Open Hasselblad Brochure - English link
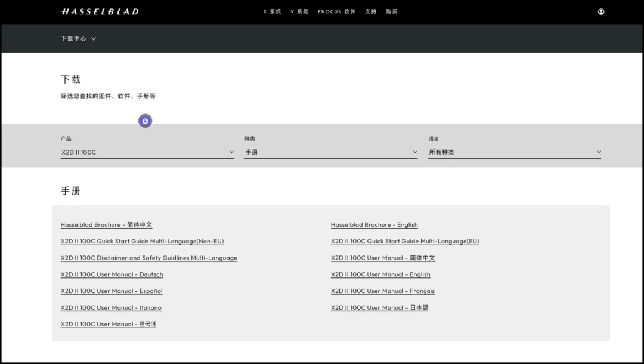The image size is (644, 364). [x=374, y=225]
